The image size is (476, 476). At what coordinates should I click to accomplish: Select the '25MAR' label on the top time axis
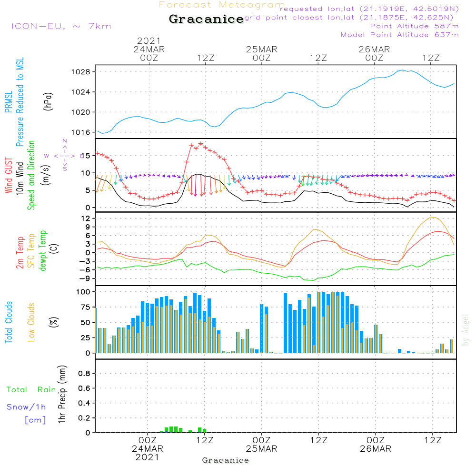(262, 50)
